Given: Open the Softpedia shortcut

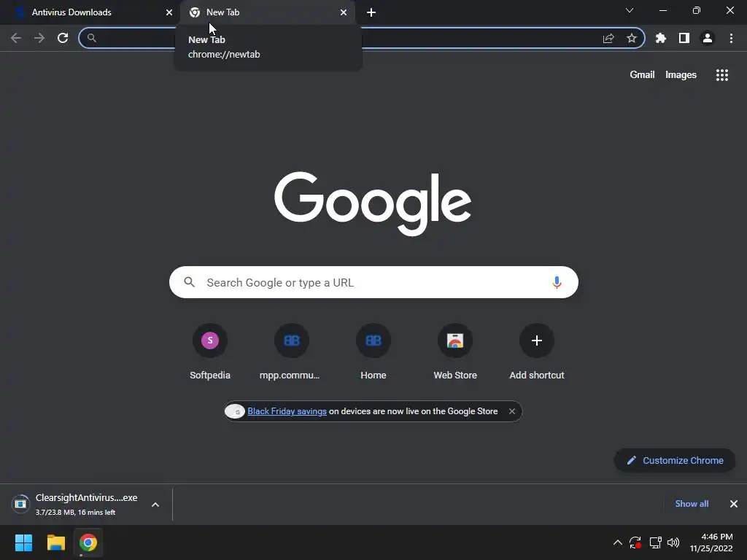Looking at the screenshot, I should pyautogui.click(x=210, y=352).
